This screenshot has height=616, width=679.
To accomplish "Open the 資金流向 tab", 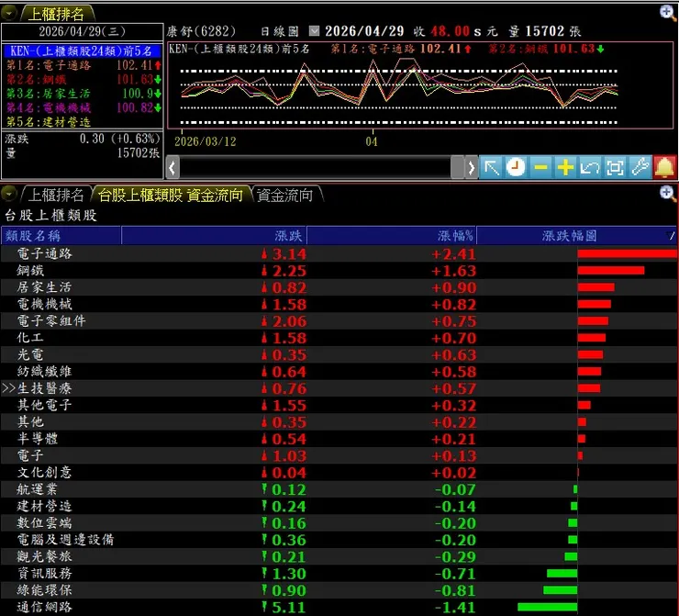I will coord(285,195).
